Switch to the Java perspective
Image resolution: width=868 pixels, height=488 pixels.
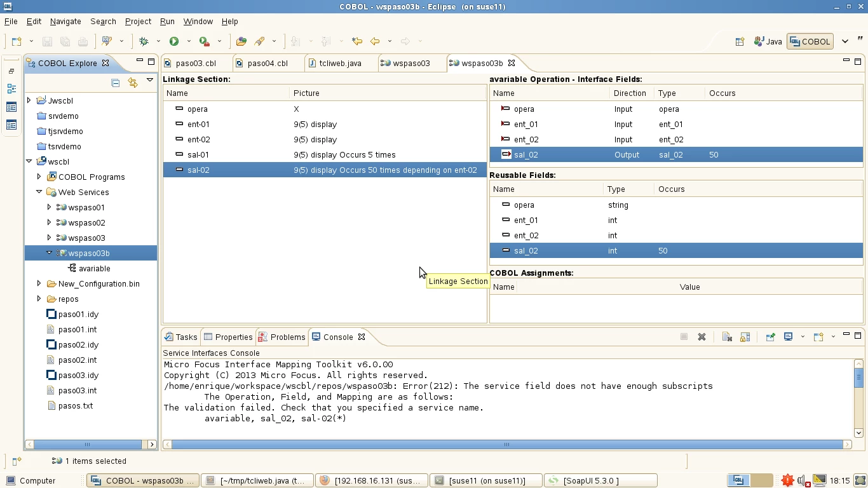tap(768, 41)
